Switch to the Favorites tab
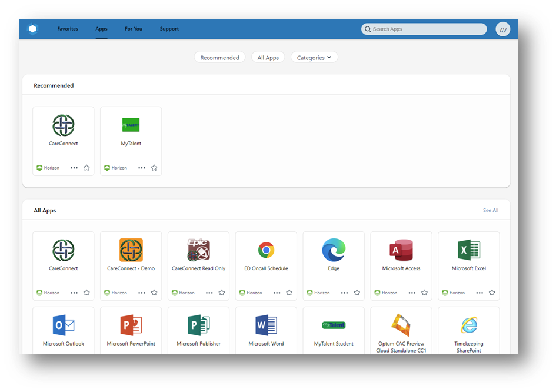Viewport: 556px width, 392px height. pos(68,29)
